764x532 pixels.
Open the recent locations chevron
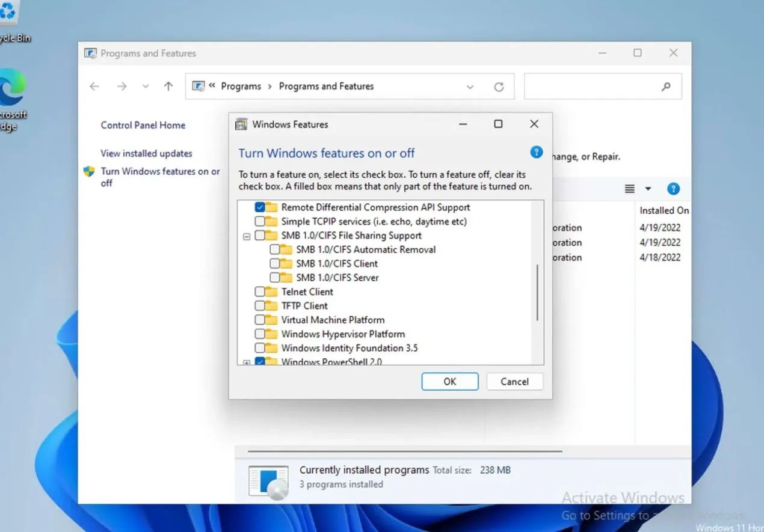(145, 87)
